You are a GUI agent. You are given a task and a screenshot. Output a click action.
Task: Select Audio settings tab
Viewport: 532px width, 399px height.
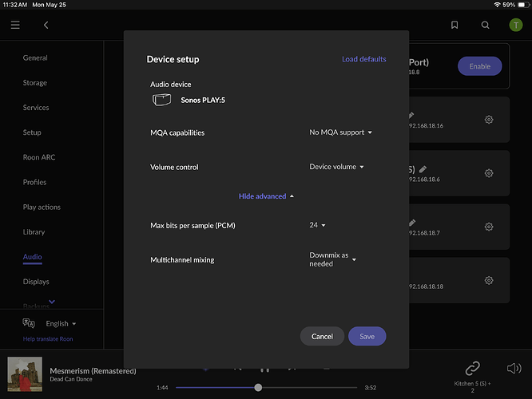click(x=33, y=257)
